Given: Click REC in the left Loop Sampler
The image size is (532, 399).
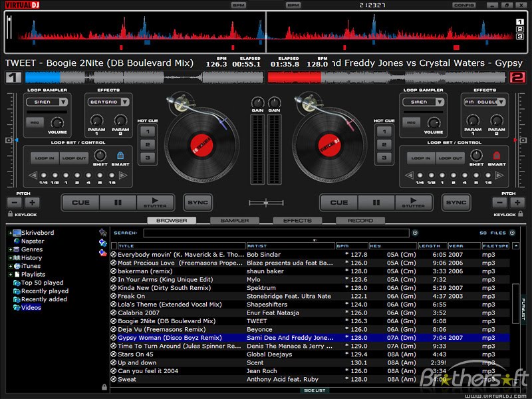Looking at the screenshot, I should 35,122.
